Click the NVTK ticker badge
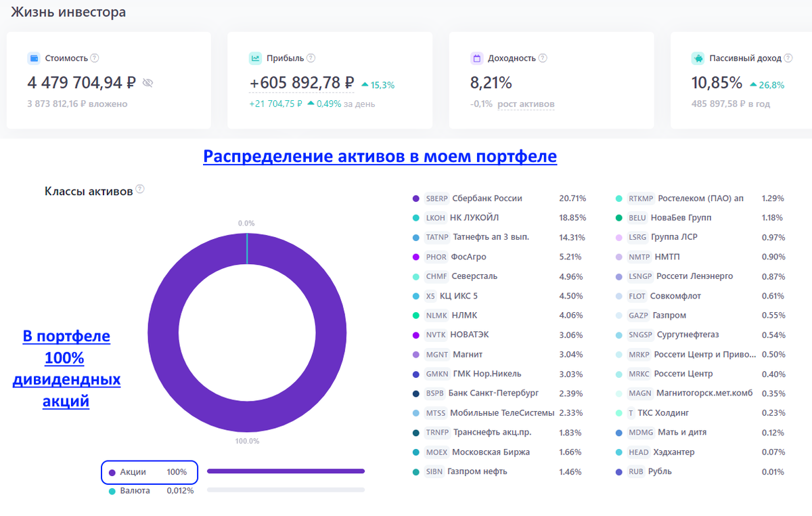812x516 pixels. 436,335
